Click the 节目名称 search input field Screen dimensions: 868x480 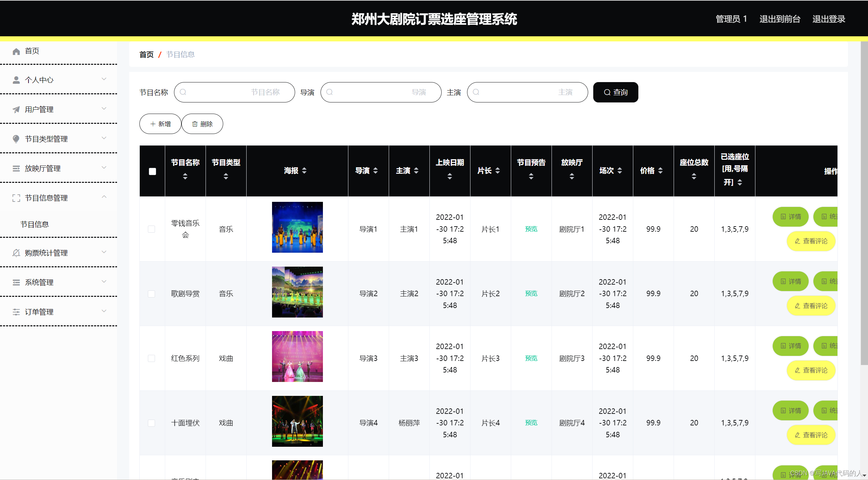(x=234, y=92)
